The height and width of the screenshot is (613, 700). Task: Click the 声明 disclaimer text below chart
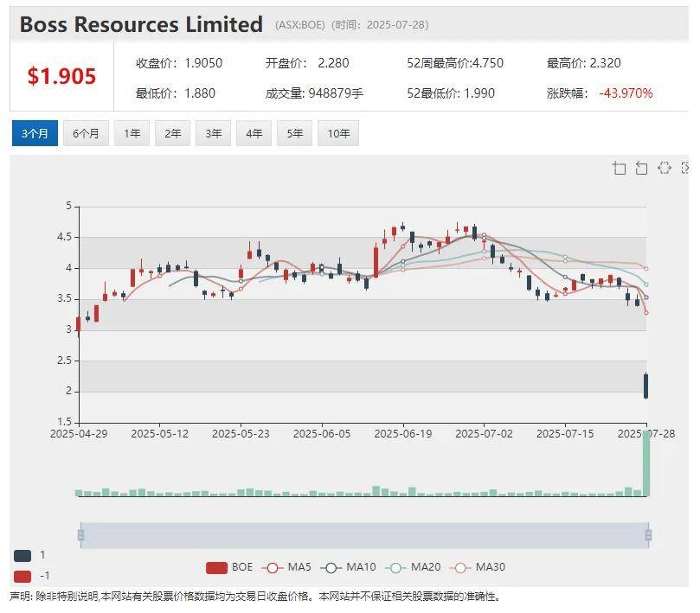pyautogui.click(x=255, y=596)
